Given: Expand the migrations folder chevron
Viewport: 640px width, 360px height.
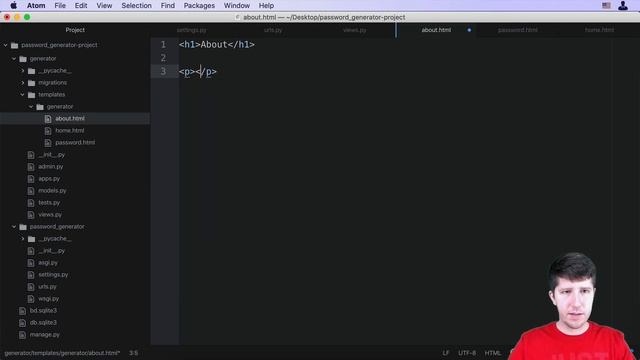Looking at the screenshot, I should [23, 83].
